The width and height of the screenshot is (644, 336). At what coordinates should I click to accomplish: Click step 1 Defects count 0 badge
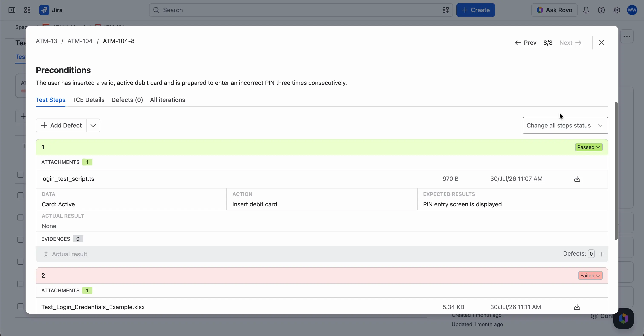point(591,254)
